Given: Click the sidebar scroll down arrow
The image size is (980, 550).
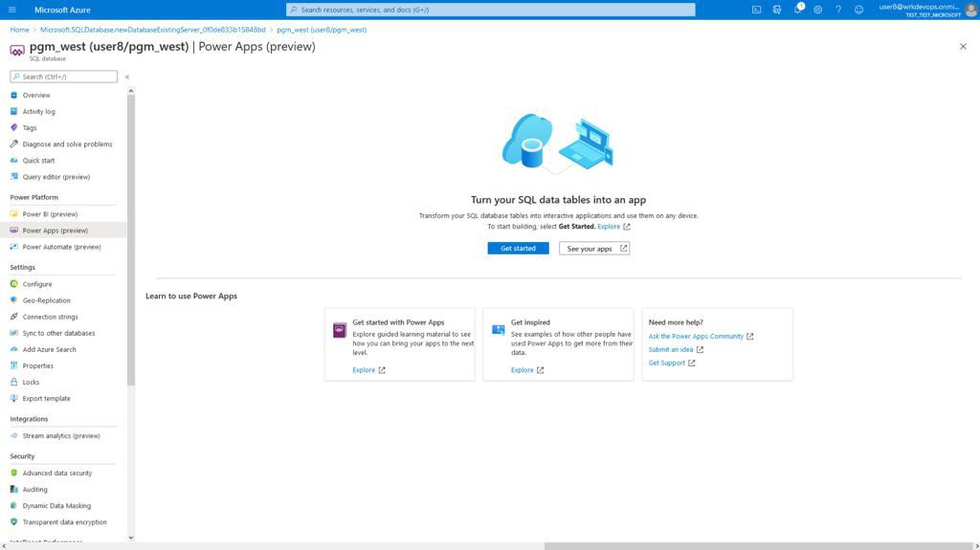Looking at the screenshot, I should pyautogui.click(x=130, y=537).
